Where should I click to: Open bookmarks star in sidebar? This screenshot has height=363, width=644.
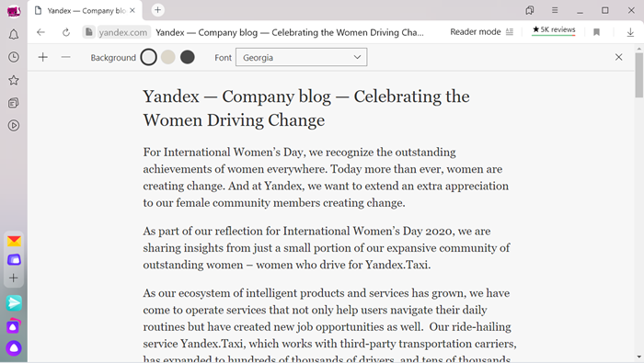pyautogui.click(x=14, y=80)
